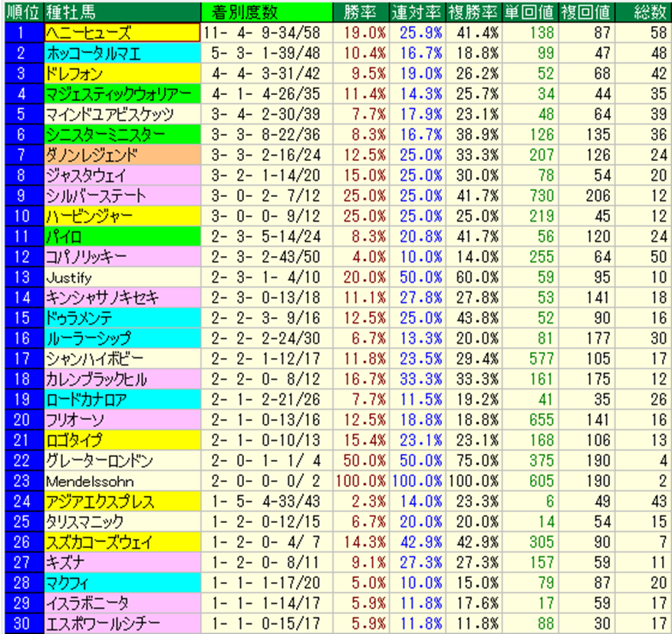The image size is (672, 634).
Task: Click the 着別度数 column header
Action: coord(267,12)
